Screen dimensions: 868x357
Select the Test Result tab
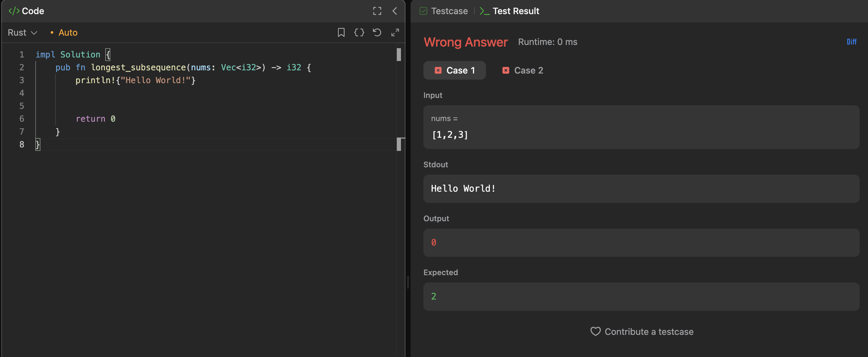coord(509,11)
